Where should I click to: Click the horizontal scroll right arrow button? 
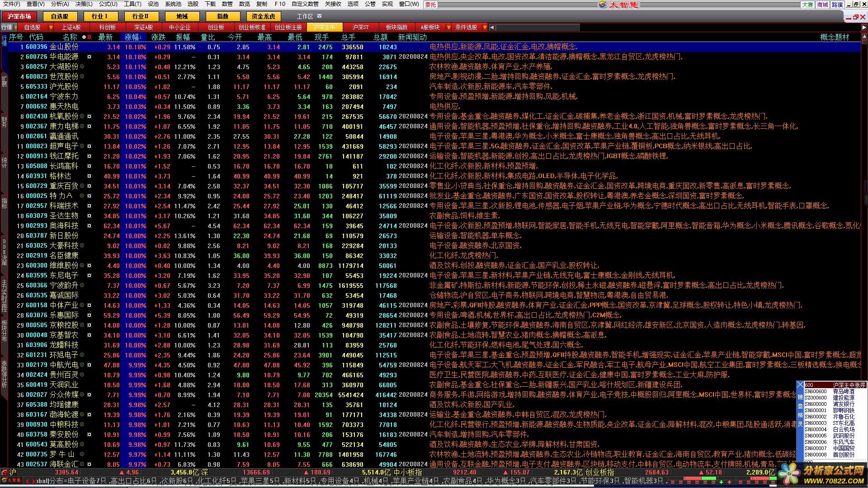click(863, 28)
